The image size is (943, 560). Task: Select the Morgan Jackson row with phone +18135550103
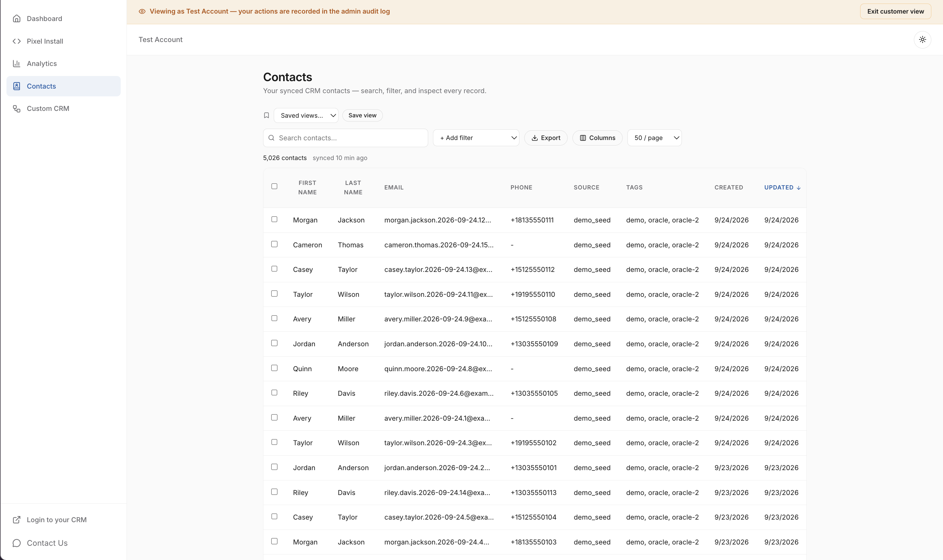tap(274, 541)
